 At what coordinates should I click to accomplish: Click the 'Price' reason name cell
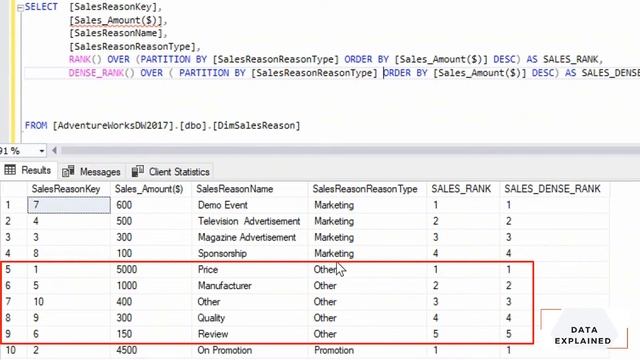click(250, 269)
